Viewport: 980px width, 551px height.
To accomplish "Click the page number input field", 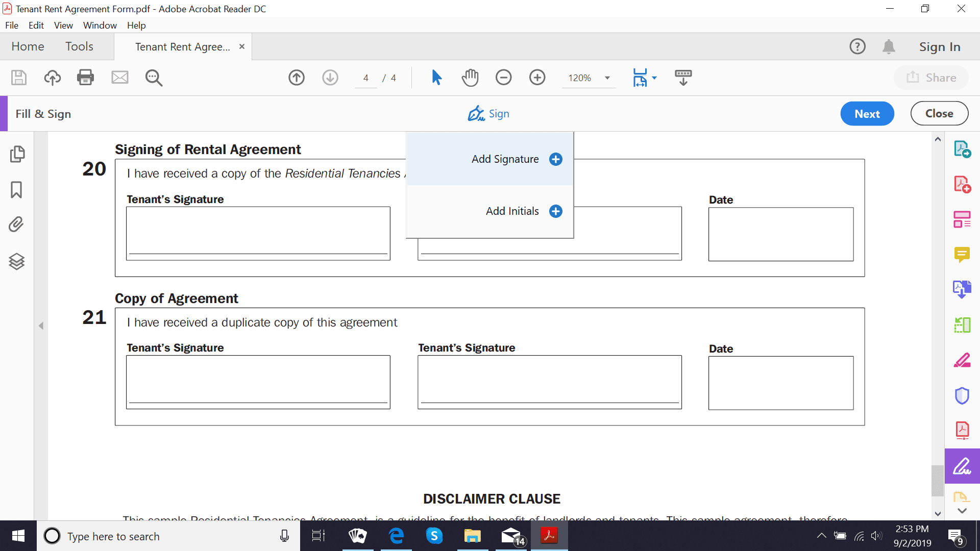I will pyautogui.click(x=366, y=77).
